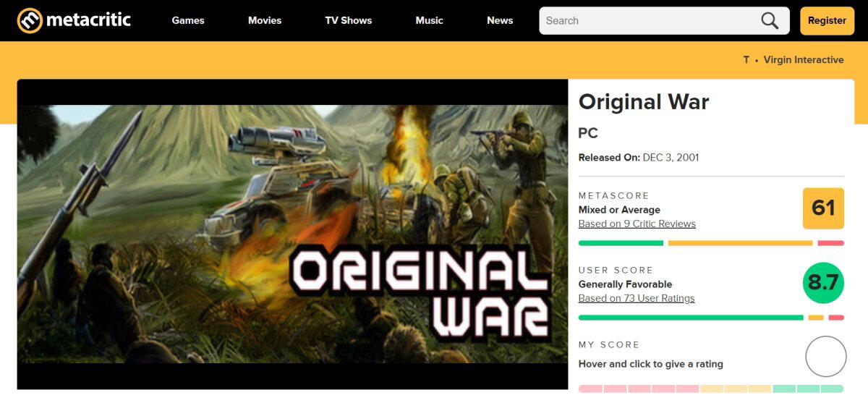The height and width of the screenshot is (403, 868).
Task: Open Based on 9 Critic Reviews link
Action: point(637,224)
